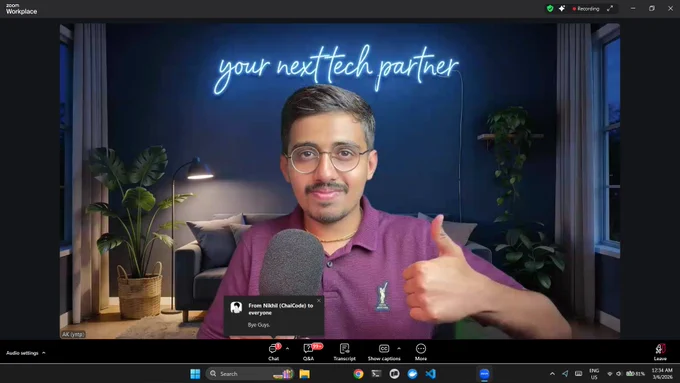680x383 pixels.
Task: Expand the Chat options arrow
Action: pos(287,348)
